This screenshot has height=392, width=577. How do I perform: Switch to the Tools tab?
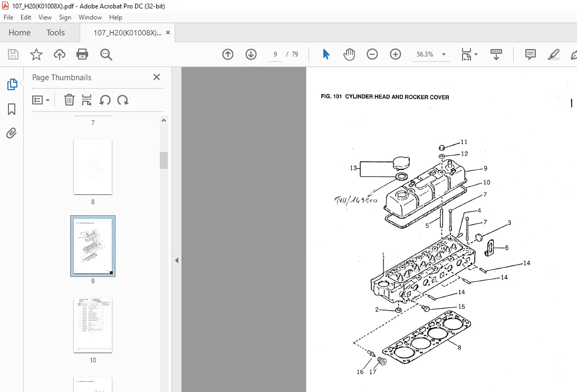(55, 32)
